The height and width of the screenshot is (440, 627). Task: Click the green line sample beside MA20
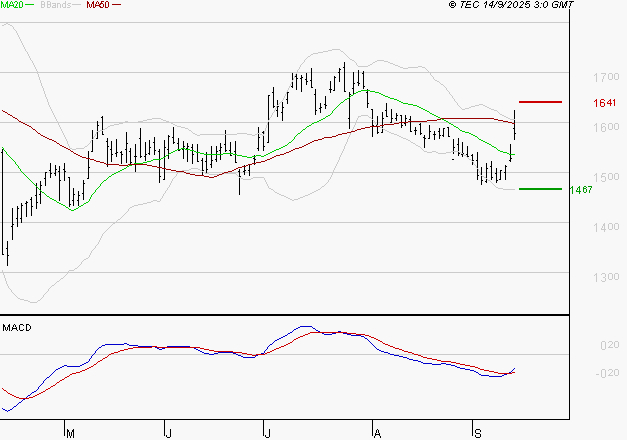pyautogui.click(x=30, y=5)
